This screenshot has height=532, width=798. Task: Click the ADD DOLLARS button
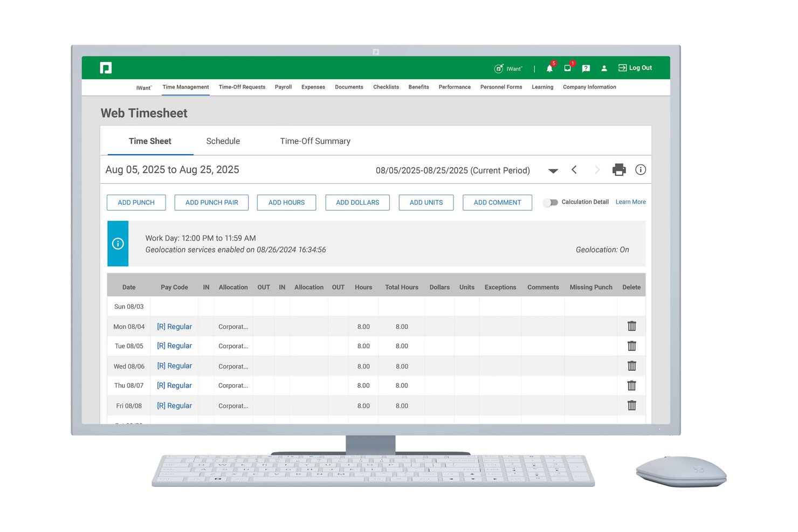pos(357,203)
